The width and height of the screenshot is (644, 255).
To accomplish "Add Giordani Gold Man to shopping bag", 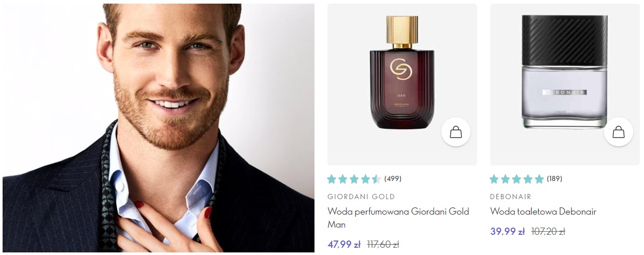I will pos(456,132).
